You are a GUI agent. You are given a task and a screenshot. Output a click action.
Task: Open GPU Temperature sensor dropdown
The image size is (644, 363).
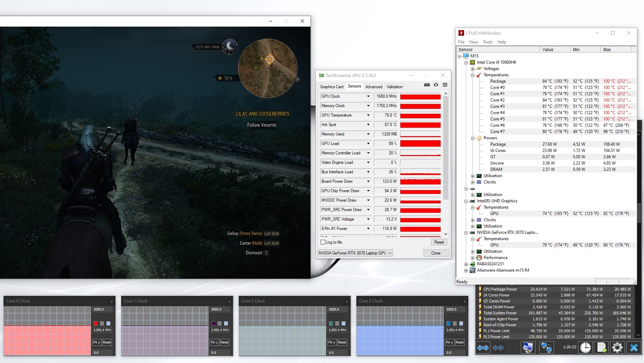(368, 115)
